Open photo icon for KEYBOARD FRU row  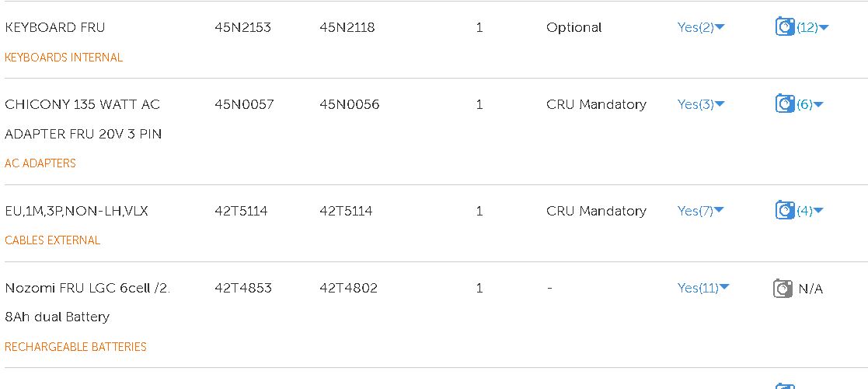[x=784, y=27]
